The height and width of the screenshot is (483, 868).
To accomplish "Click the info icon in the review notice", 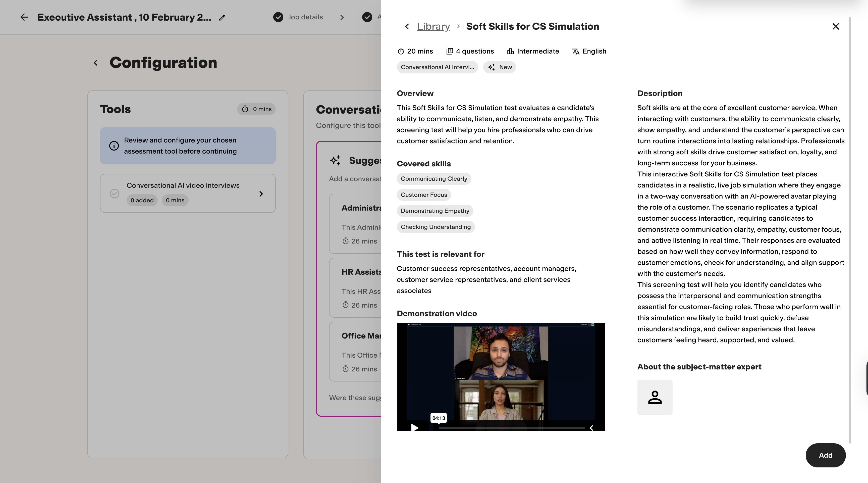I will 114,146.
